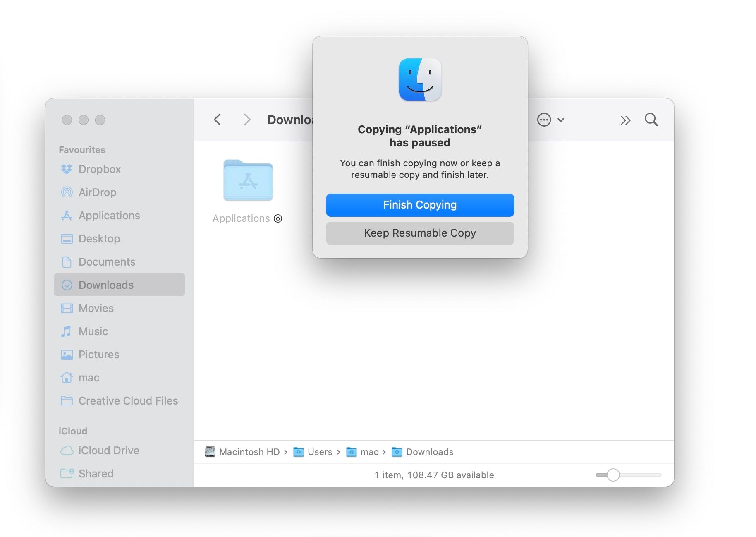The height and width of the screenshot is (537, 756).
Task: Select AirDrop in the sidebar
Action: [119, 192]
